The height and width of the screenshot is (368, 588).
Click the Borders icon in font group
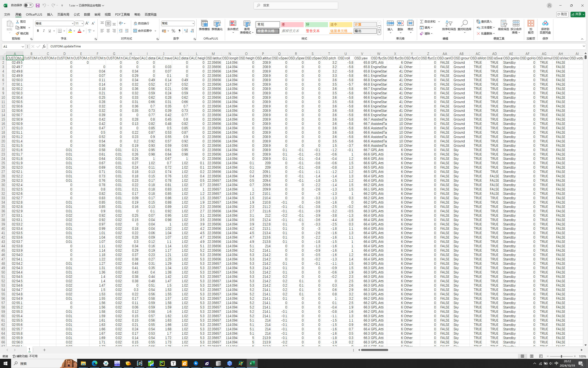point(60,31)
